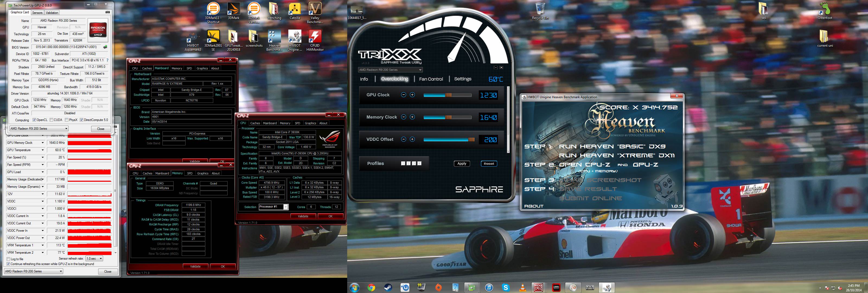
Task: Open the HWBOT Aquamark3 desktop icon
Action: [193, 41]
